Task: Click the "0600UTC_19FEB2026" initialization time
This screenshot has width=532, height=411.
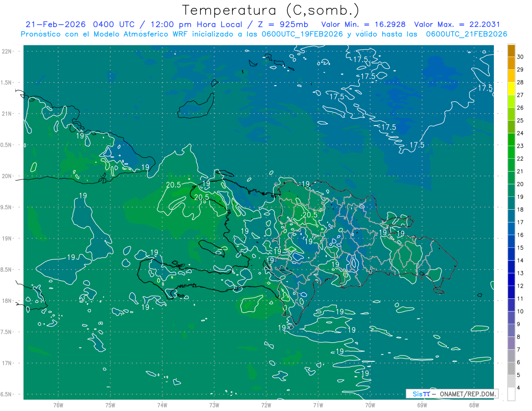Action: (x=302, y=34)
